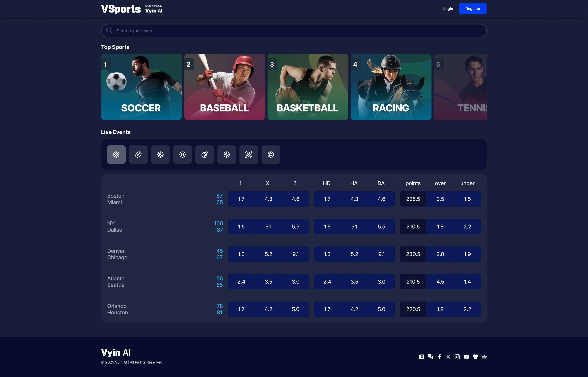
Task: Select the tennis ball live events filter
Action: click(182, 155)
